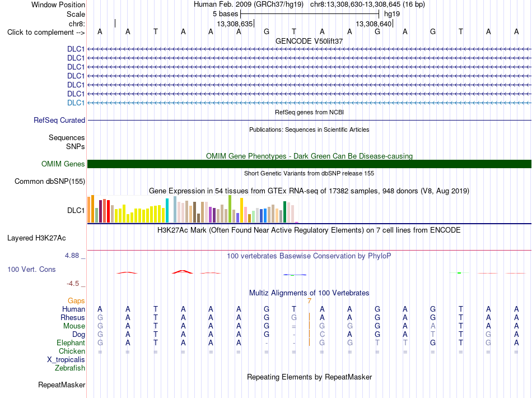The image size is (532, 398).
Task: Open the RefSeq Curated track label
Action: click(x=59, y=120)
